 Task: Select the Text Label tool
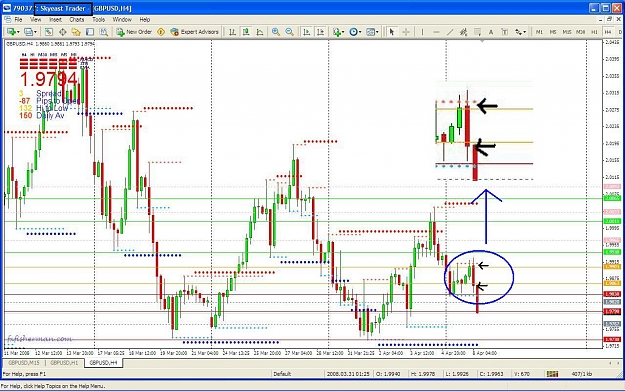click(505, 32)
